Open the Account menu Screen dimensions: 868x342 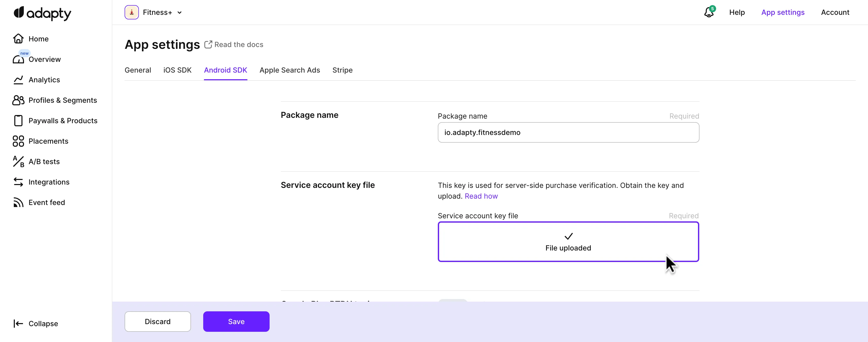tap(835, 13)
